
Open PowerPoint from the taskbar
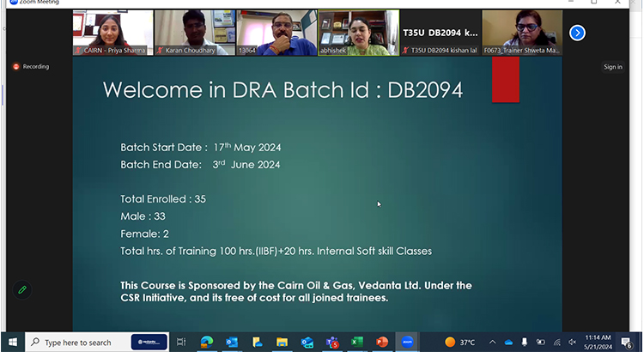[382, 342]
